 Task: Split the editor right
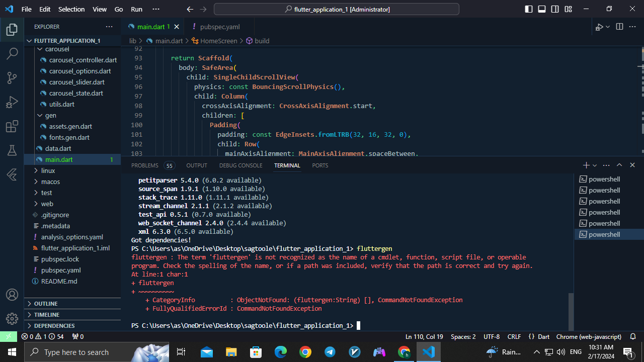pos(619,27)
